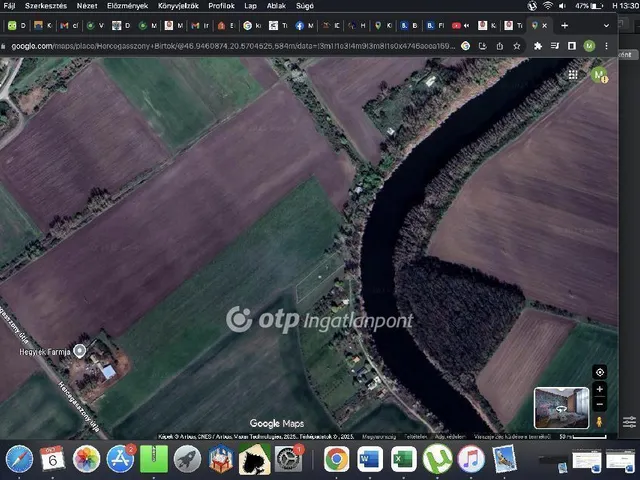Open the Előzmények menu

coord(127,6)
